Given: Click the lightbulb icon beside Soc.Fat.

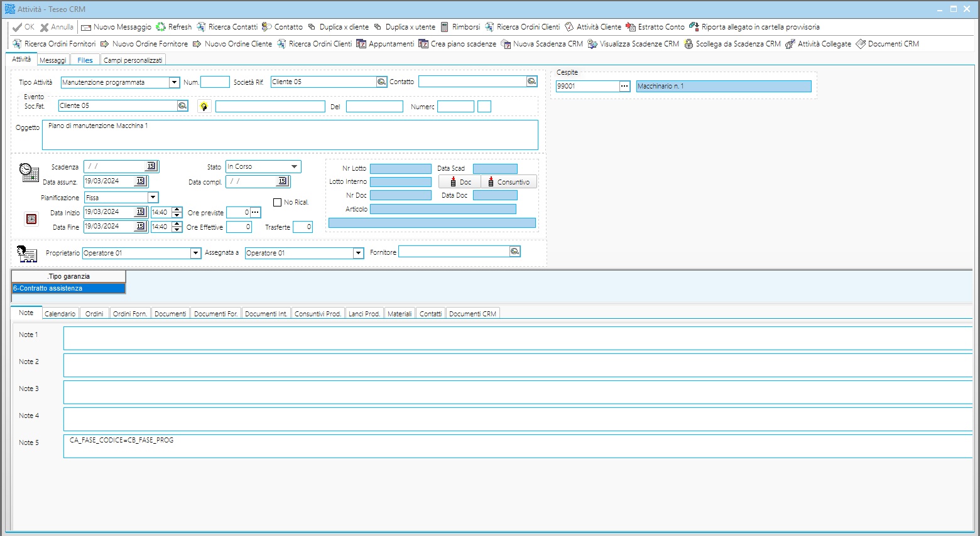Looking at the screenshot, I should pyautogui.click(x=204, y=106).
